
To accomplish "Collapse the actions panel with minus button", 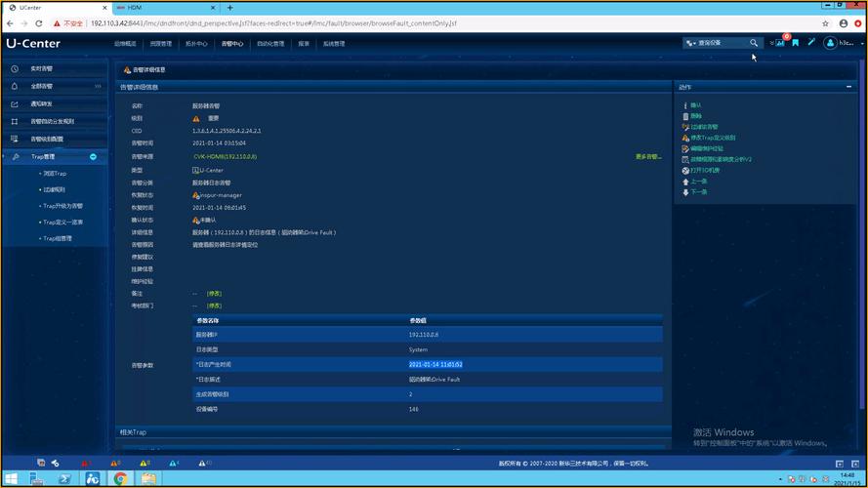I will 849,87.
